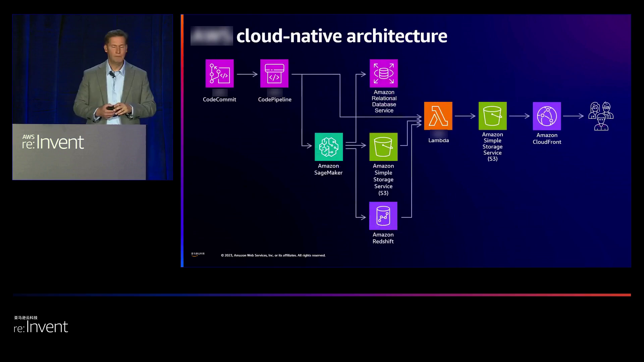Select the Amazon SageMaker icon
The image size is (644, 362).
pyautogui.click(x=328, y=147)
